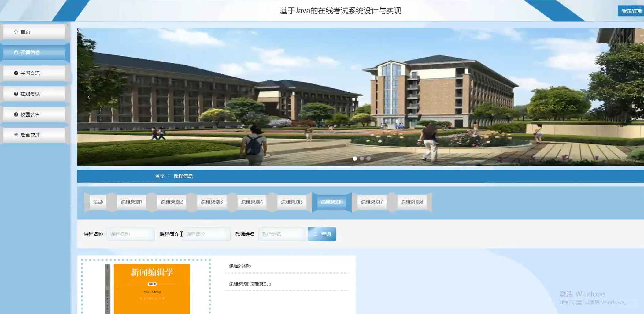The height and width of the screenshot is (314, 644).
Task: Click the 后台管理 sidebar icon
Action: tap(16, 135)
